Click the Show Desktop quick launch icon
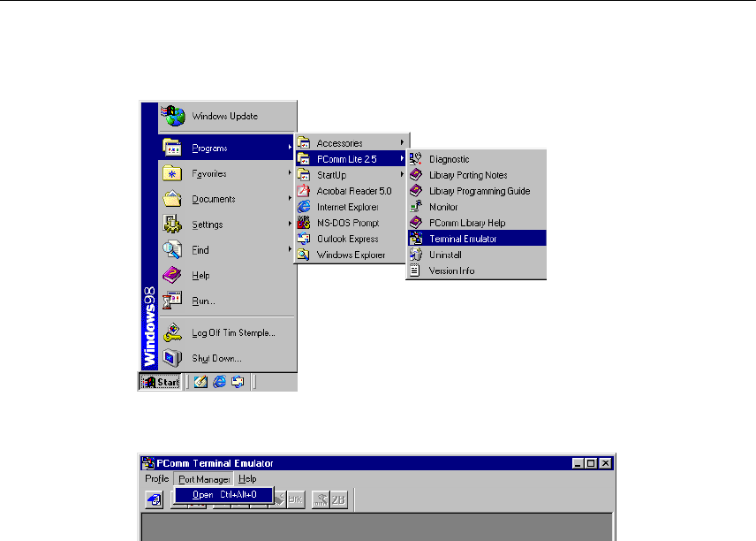 pos(200,382)
